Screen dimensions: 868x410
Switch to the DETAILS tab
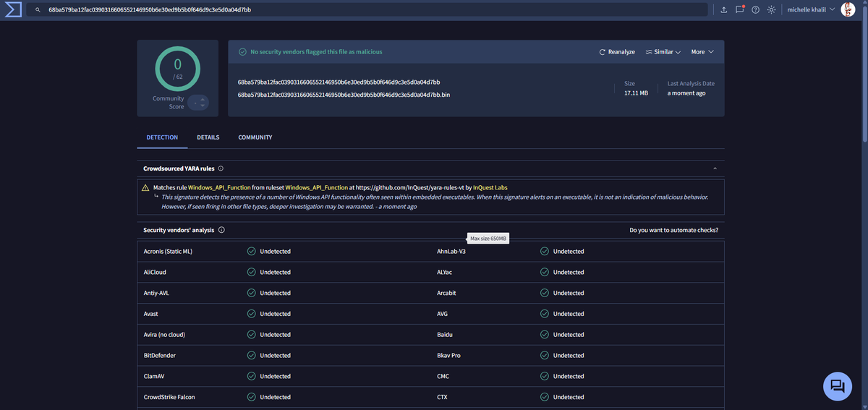[208, 137]
